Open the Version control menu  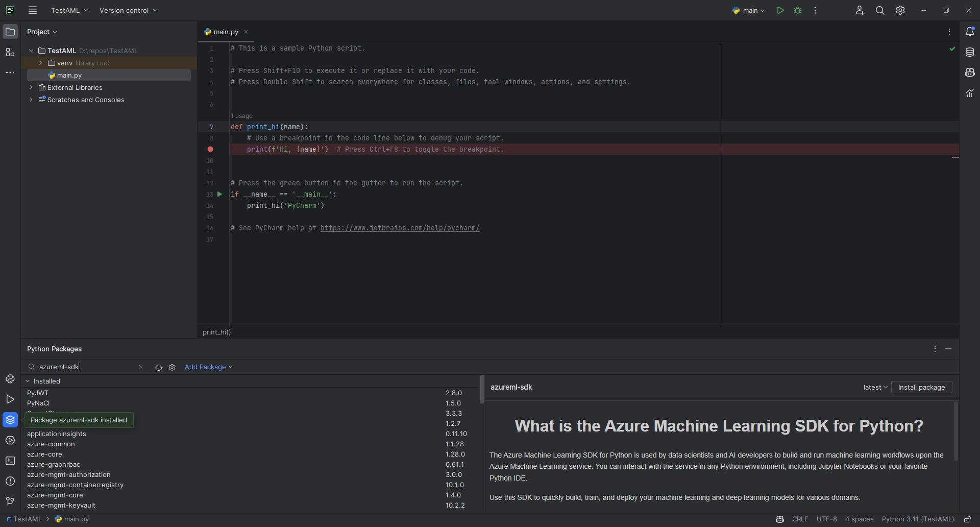(128, 10)
